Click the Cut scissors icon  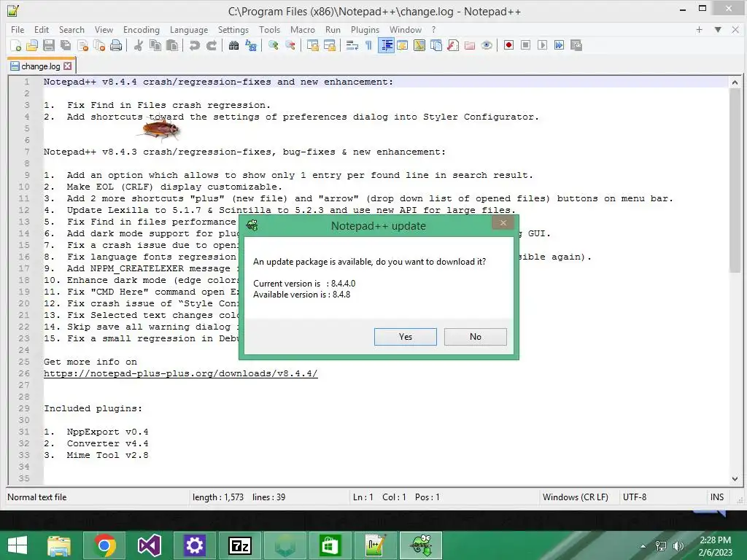click(139, 45)
